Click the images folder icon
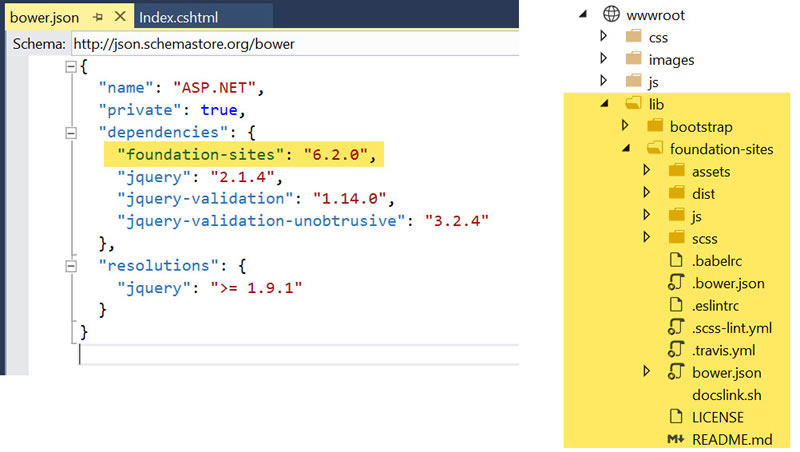Image resolution: width=800 pixels, height=452 pixels. point(634,59)
